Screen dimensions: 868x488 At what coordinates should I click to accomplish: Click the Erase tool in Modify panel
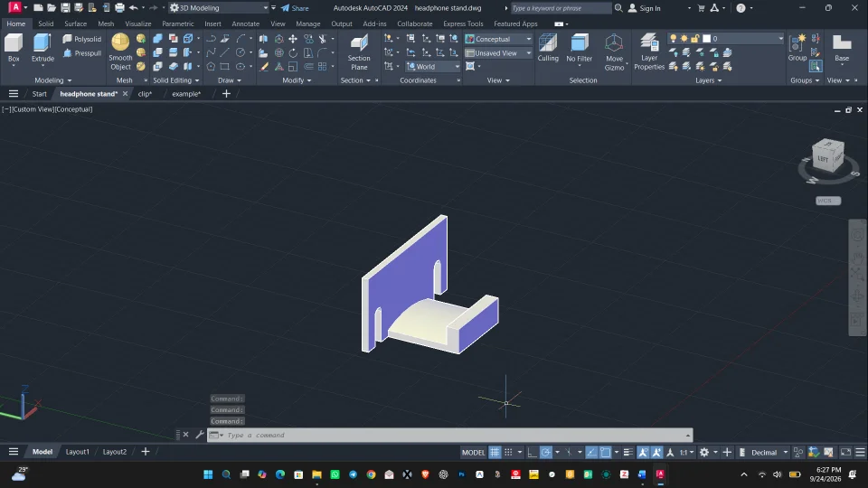click(x=265, y=66)
